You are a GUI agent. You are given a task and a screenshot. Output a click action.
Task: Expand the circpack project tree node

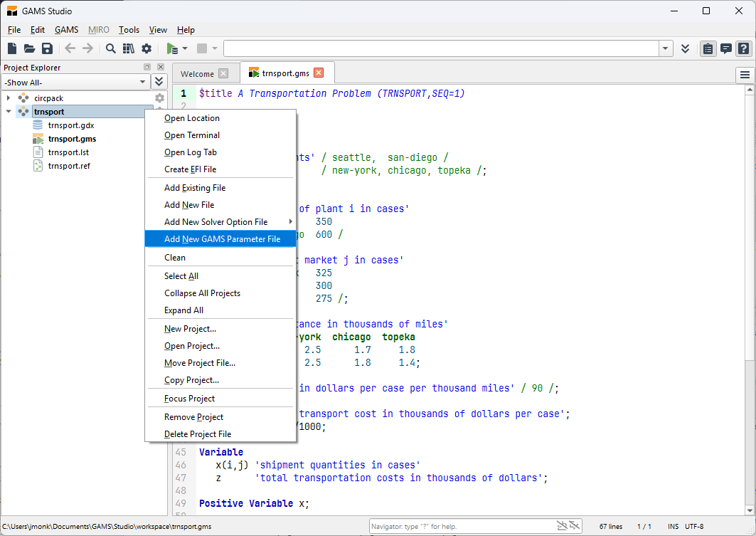point(9,98)
